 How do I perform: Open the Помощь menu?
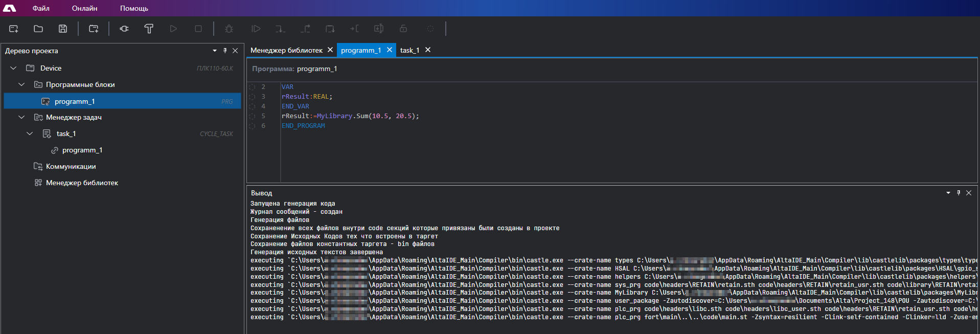[134, 8]
